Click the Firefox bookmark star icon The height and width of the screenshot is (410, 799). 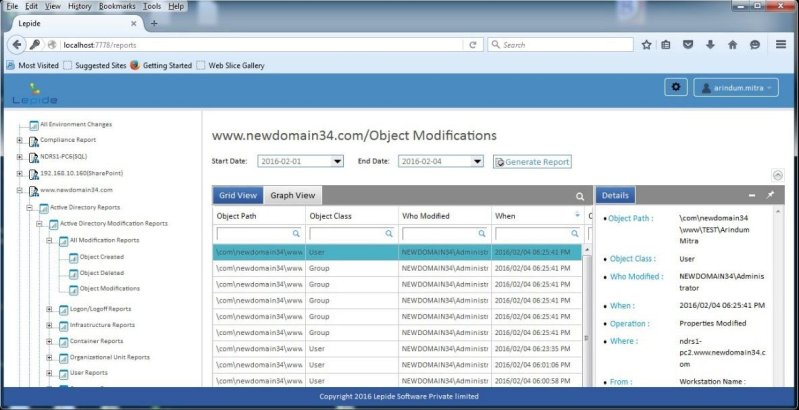click(647, 45)
